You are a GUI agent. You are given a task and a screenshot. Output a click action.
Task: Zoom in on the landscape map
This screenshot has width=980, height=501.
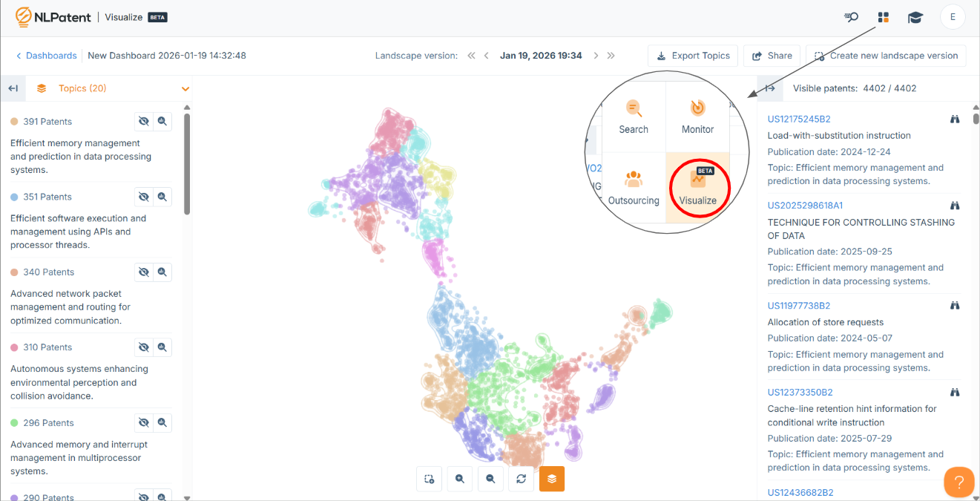460,479
